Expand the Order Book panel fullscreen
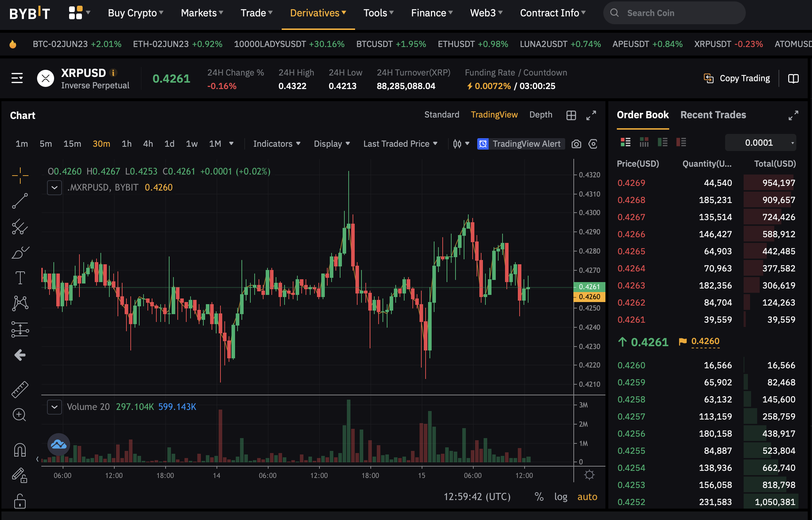This screenshot has width=812, height=520. 793,115
